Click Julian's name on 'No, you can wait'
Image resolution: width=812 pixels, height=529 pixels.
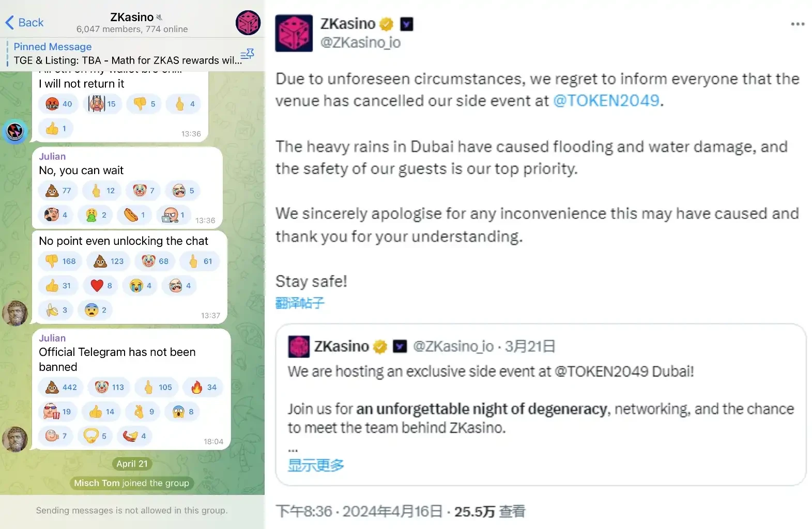point(52,157)
